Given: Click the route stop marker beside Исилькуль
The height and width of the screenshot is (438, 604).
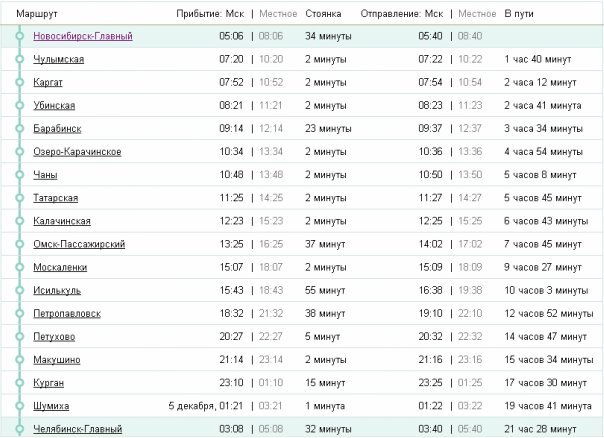Looking at the screenshot, I should point(19,290).
